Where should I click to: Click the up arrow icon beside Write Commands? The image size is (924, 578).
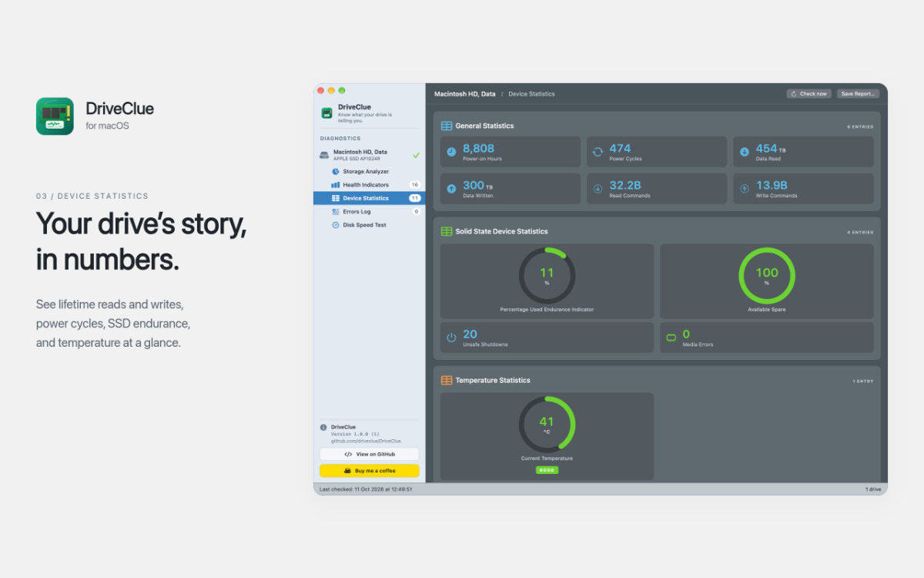[x=745, y=189]
